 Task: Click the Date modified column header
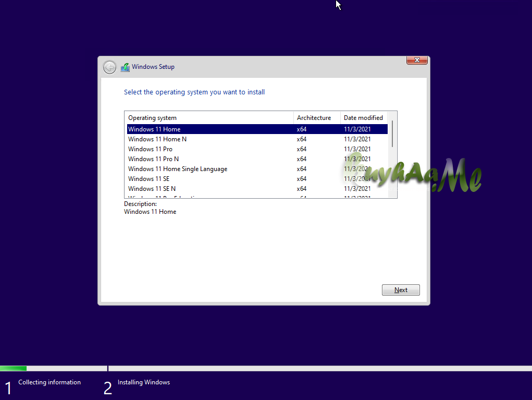tap(364, 118)
